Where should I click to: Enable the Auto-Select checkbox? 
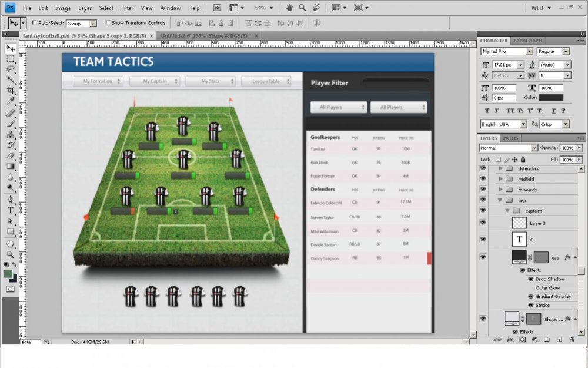pos(34,23)
